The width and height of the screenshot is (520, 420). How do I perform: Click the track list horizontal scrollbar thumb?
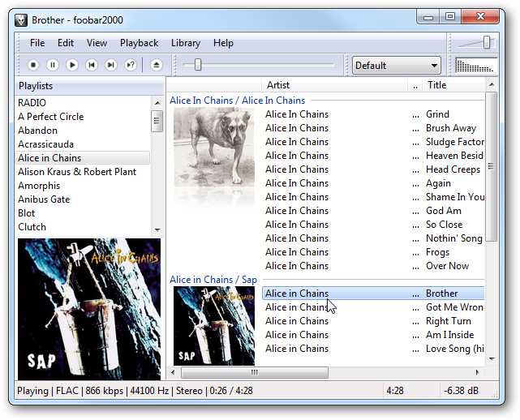click(255, 372)
